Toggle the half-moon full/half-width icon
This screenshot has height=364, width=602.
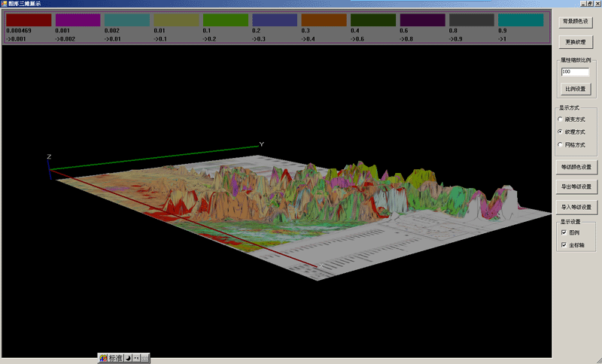(x=128, y=358)
